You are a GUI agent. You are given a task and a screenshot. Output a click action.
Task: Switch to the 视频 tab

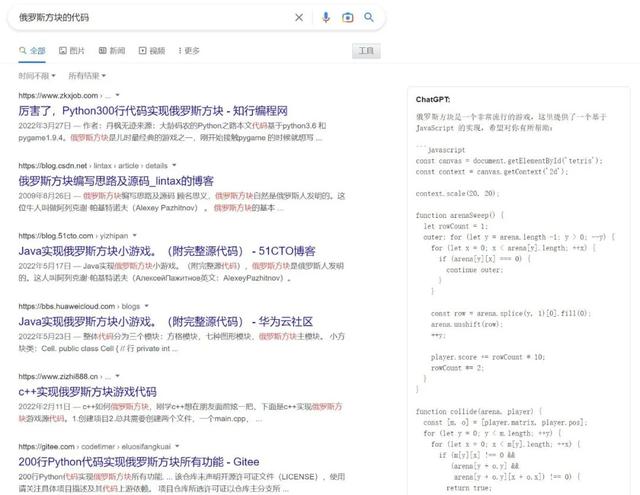pos(152,51)
